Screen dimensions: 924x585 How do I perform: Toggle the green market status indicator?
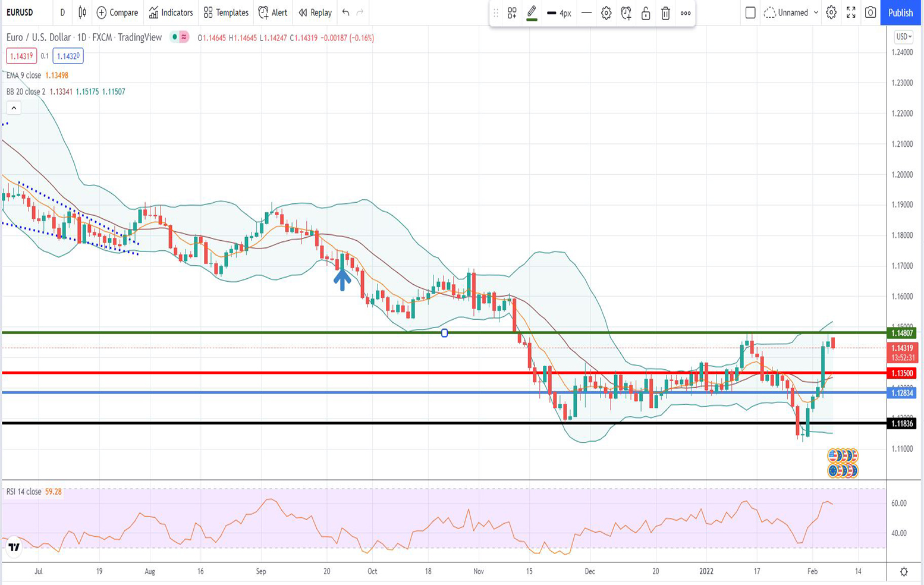coord(175,37)
